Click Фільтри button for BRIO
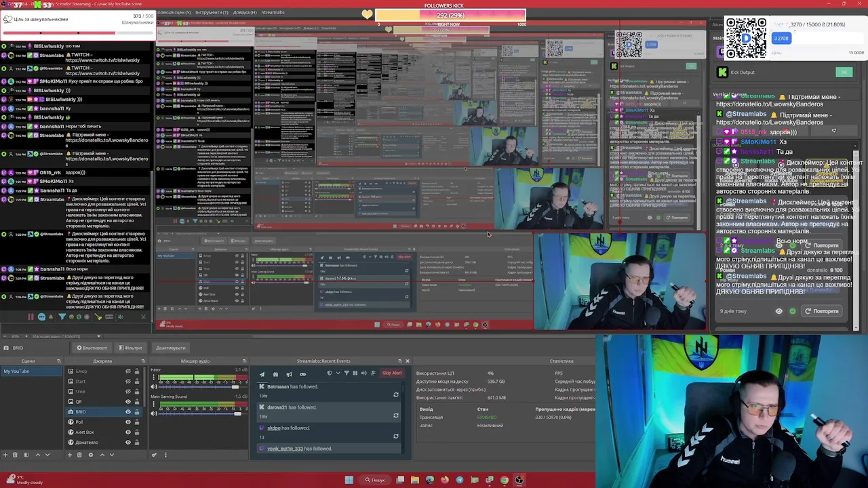868x488 pixels. point(130,348)
